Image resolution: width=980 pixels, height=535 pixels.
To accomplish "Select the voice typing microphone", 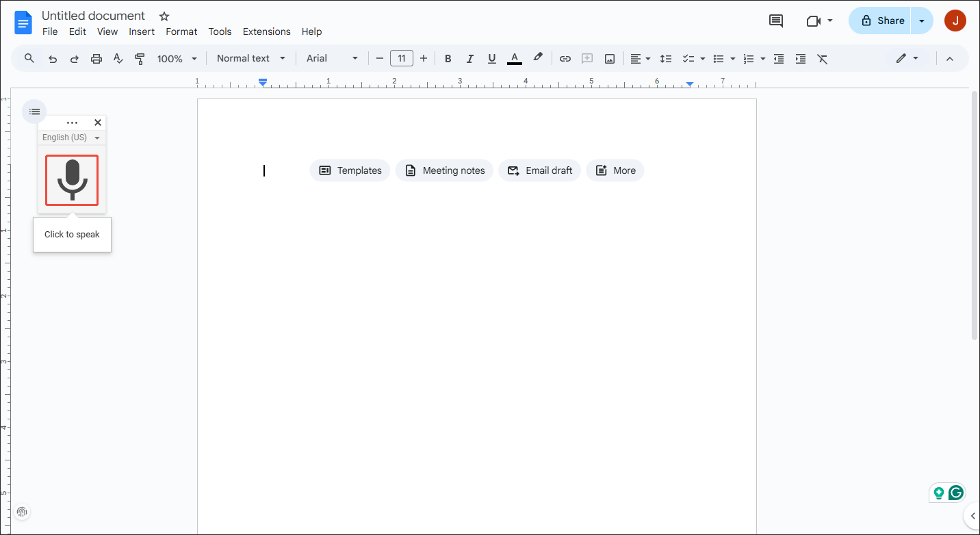I will pos(71,180).
